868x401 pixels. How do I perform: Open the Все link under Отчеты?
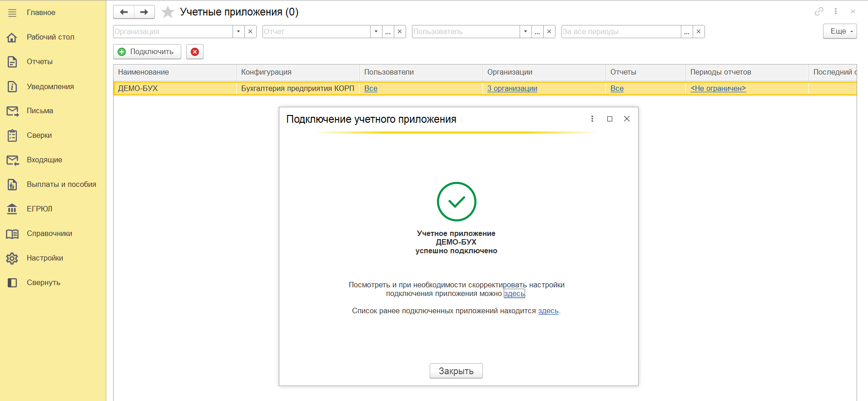coord(617,89)
